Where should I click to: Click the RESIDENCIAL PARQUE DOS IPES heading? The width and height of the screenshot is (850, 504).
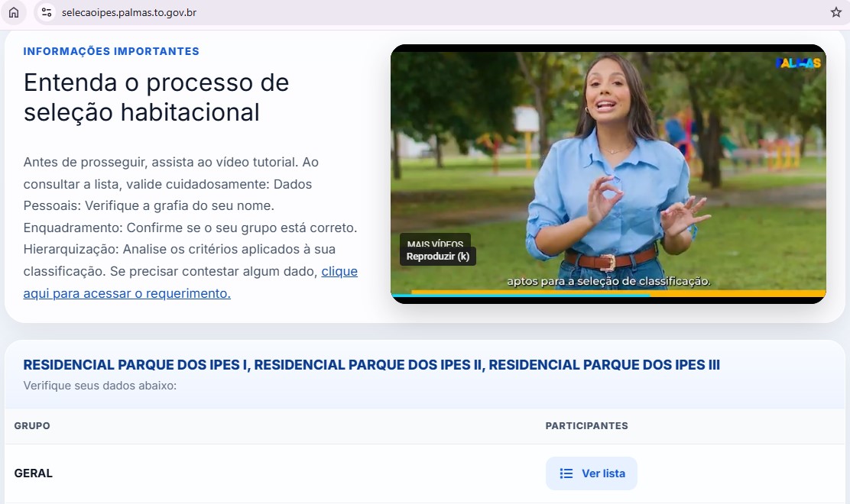[371, 365]
